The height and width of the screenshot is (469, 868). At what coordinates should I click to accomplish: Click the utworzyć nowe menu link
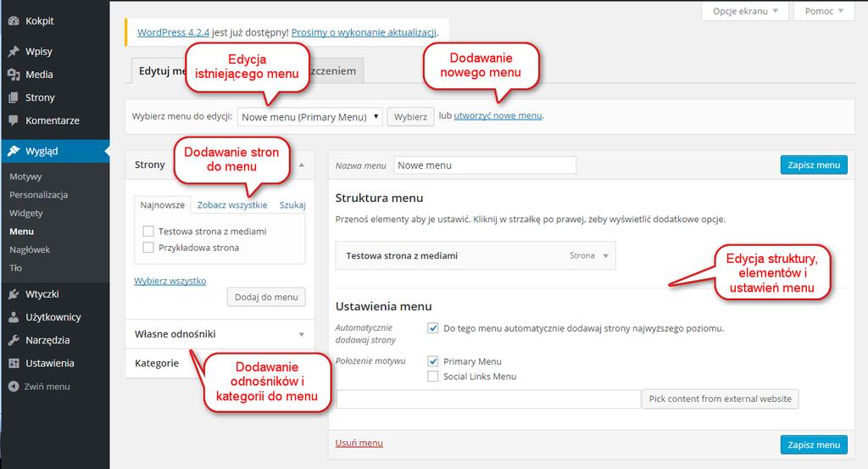point(498,115)
